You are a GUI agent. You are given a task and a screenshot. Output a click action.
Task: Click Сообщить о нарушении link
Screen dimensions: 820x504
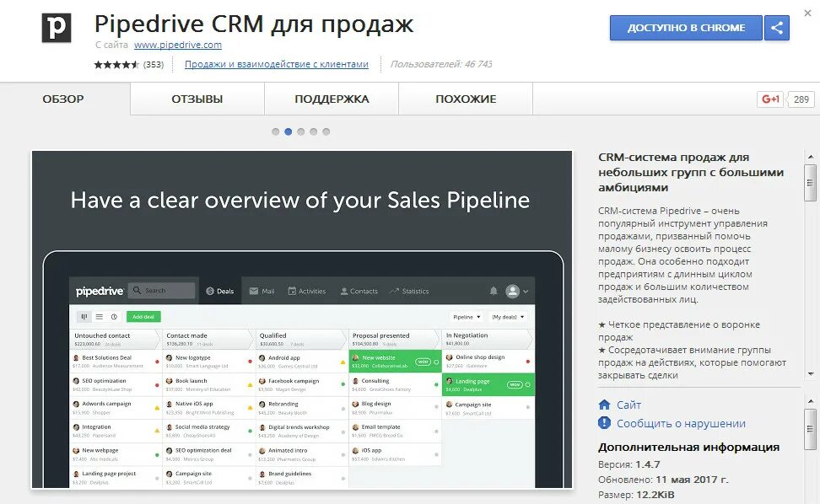pyautogui.click(x=681, y=424)
